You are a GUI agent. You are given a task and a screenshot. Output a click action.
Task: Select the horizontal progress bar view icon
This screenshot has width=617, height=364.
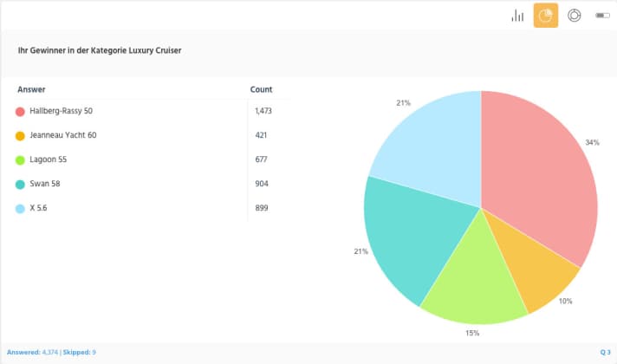[602, 16]
